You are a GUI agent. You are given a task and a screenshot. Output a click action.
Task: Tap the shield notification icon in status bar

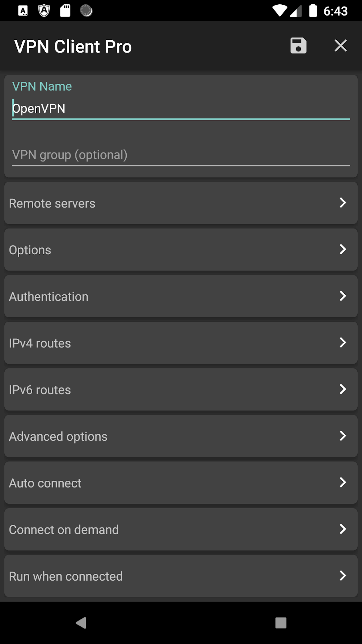(44, 11)
